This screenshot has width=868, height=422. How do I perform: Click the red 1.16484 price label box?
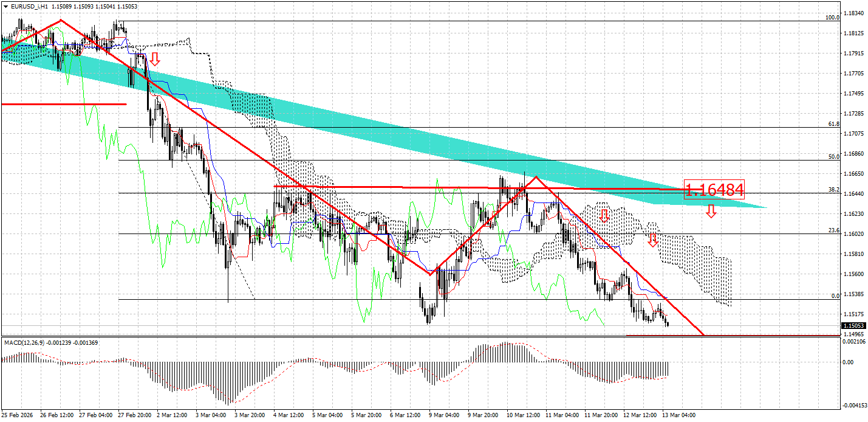click(714, 190)
